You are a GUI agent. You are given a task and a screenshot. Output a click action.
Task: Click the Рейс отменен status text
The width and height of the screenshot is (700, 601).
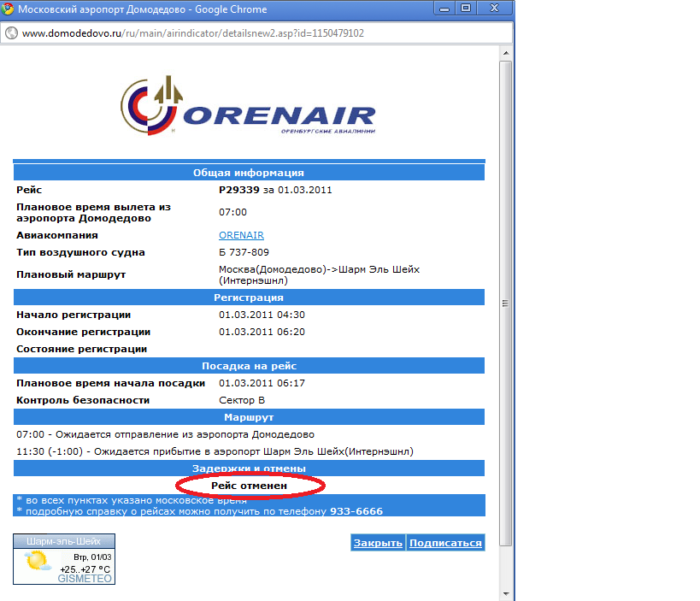tap(249, 486)
